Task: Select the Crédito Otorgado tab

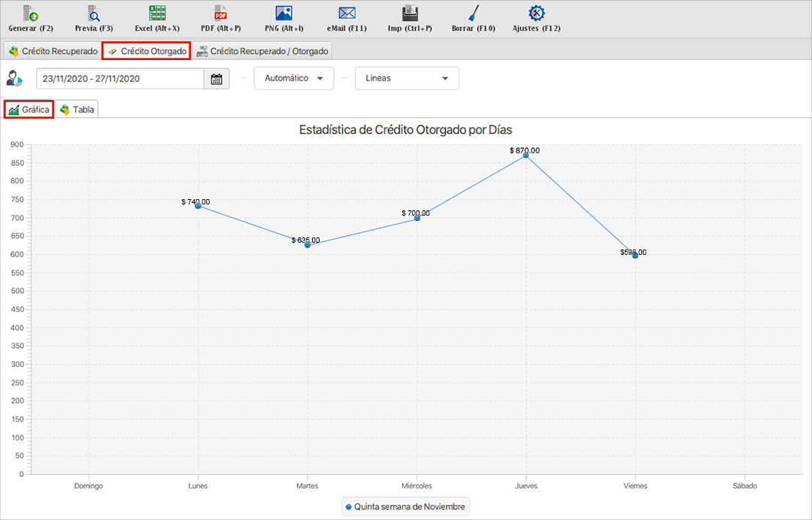Action: 146,51
